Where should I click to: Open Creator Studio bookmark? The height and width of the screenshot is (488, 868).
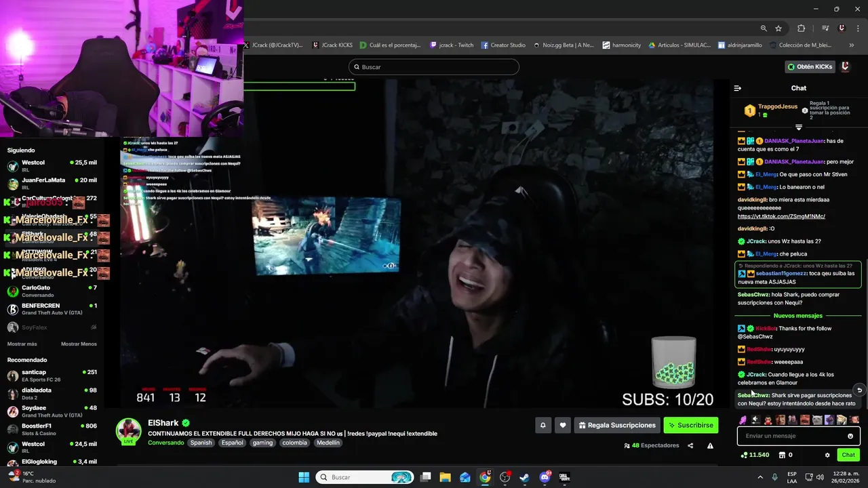503,45
